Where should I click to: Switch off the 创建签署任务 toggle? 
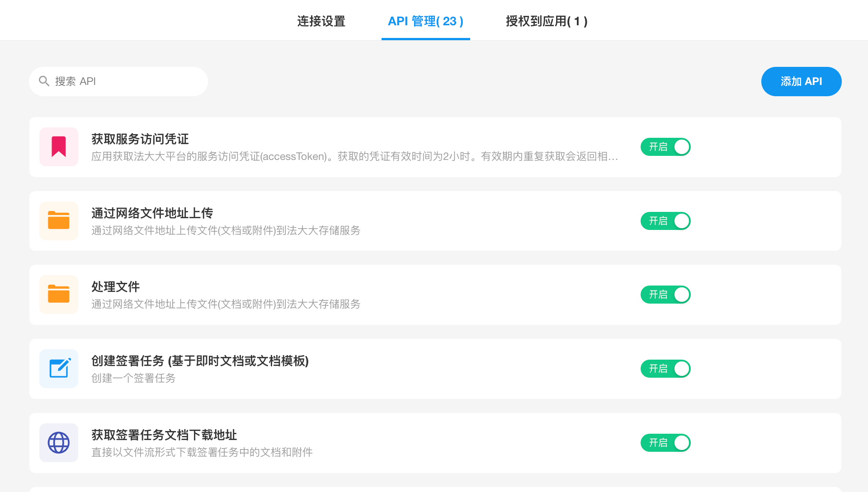tap(665, 369)
